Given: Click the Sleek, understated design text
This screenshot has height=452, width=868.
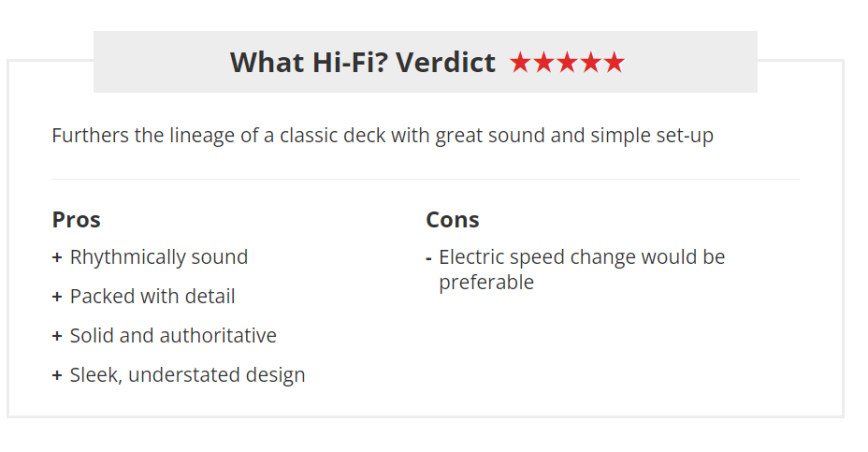Looking at the screenshot, I should point(188,375).
